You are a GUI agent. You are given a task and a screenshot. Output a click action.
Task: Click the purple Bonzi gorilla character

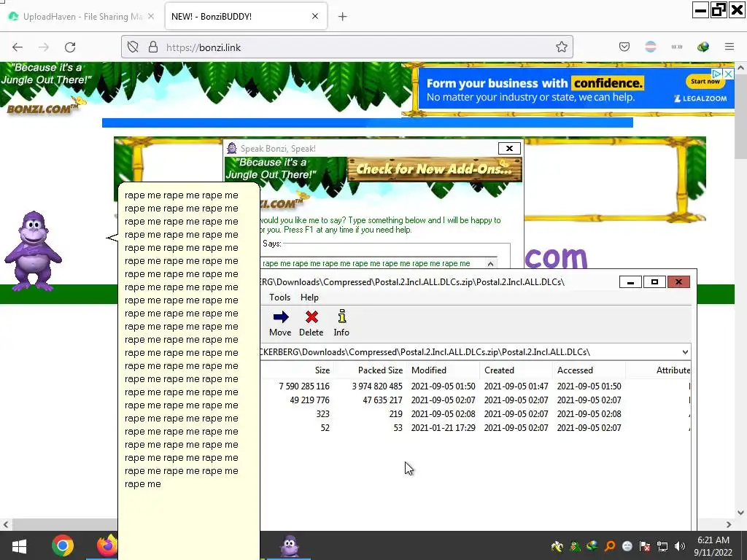click(x=32, y=251)
